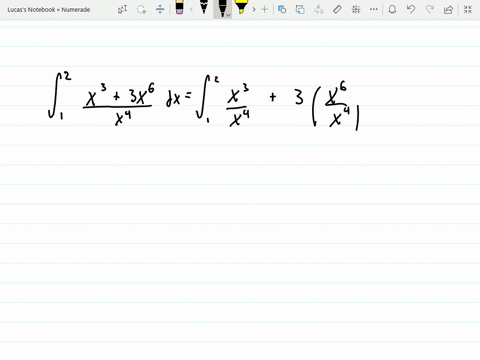
Task: Select the eraser tool
Action: (179, 7)
